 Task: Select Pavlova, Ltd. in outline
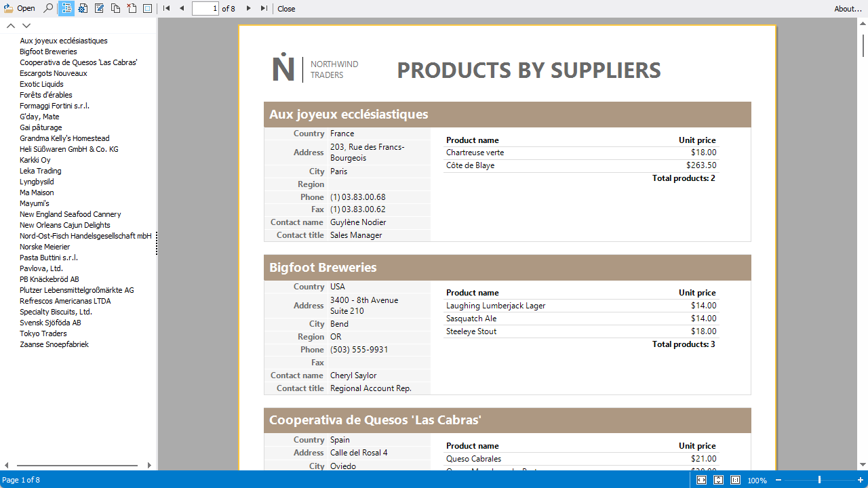coord(41,268)
